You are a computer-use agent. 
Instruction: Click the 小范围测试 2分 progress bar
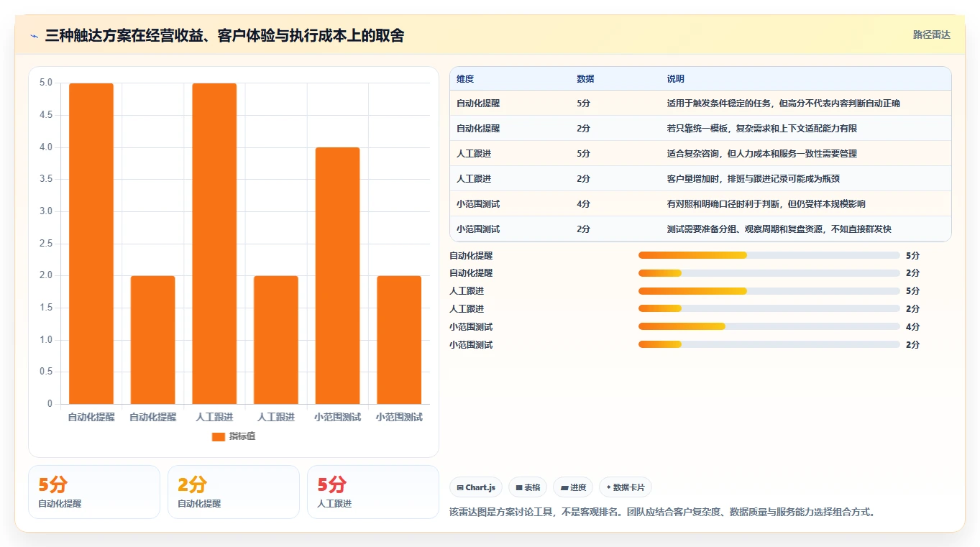pyautogui.click(x=769, y=345)
